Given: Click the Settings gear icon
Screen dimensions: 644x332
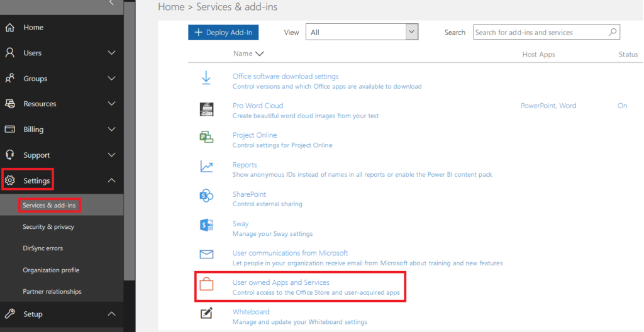Looking at the screenshot, I should (10, 180).
